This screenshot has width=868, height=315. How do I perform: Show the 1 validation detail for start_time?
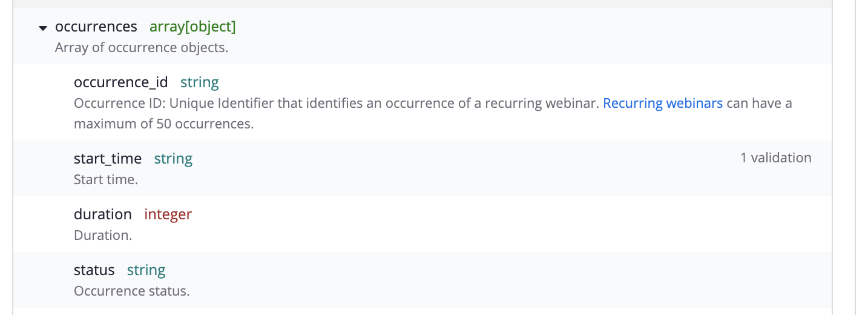click(x=775, y=158)
